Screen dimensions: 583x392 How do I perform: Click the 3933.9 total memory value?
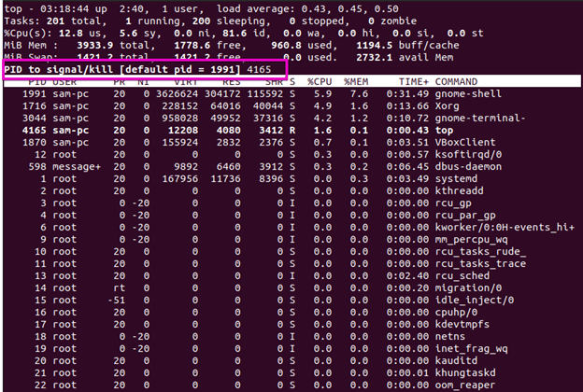pos(94,46)
